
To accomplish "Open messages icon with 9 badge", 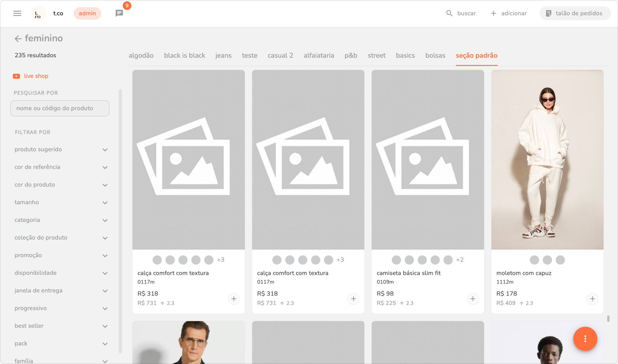I will (x=119, y=13).
